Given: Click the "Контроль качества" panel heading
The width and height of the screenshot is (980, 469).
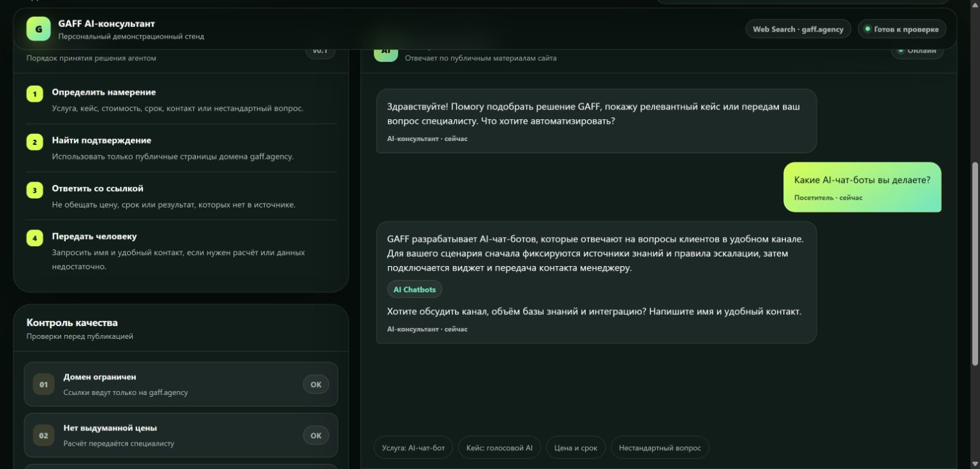Looking at the screenshot, I should point(72,323).
